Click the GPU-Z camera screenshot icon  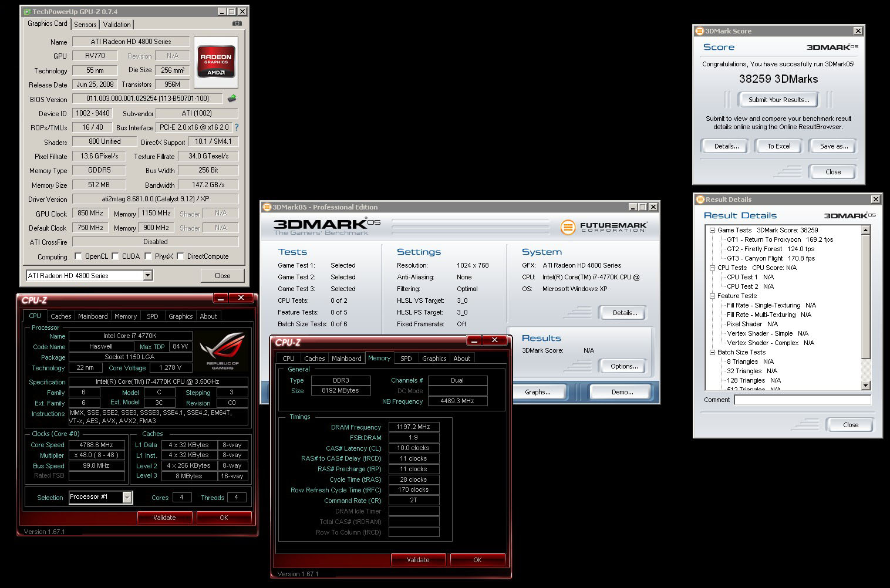pos(237,23)
